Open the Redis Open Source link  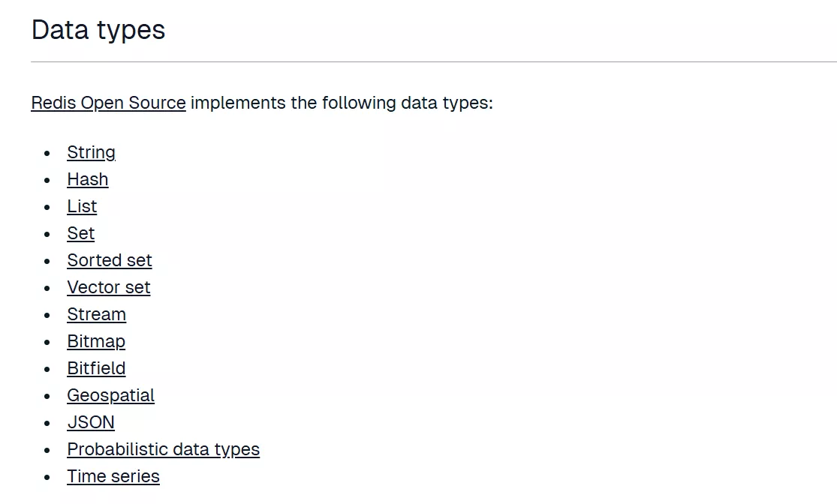(108, 103)
